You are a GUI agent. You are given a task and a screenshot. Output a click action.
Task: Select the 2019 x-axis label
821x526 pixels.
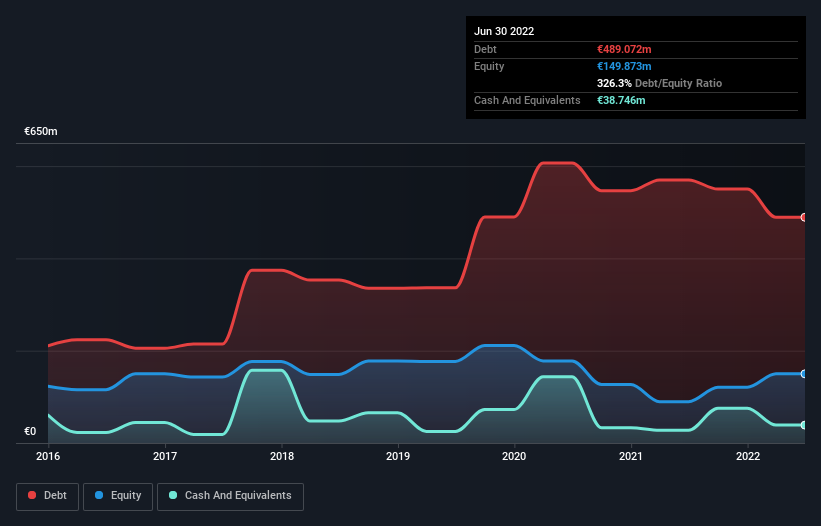click(x=398, y=456)
